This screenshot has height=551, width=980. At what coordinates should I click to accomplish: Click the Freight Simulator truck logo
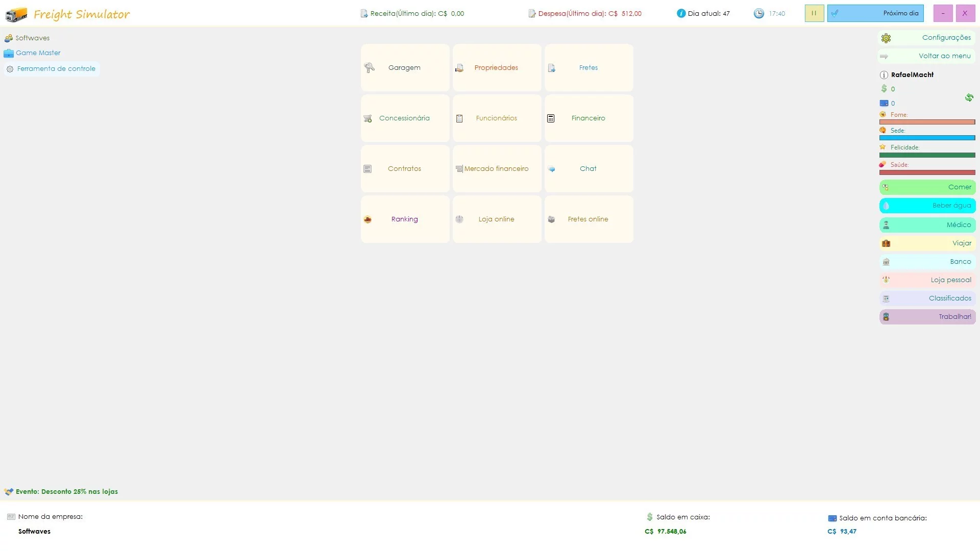(16, 15)
